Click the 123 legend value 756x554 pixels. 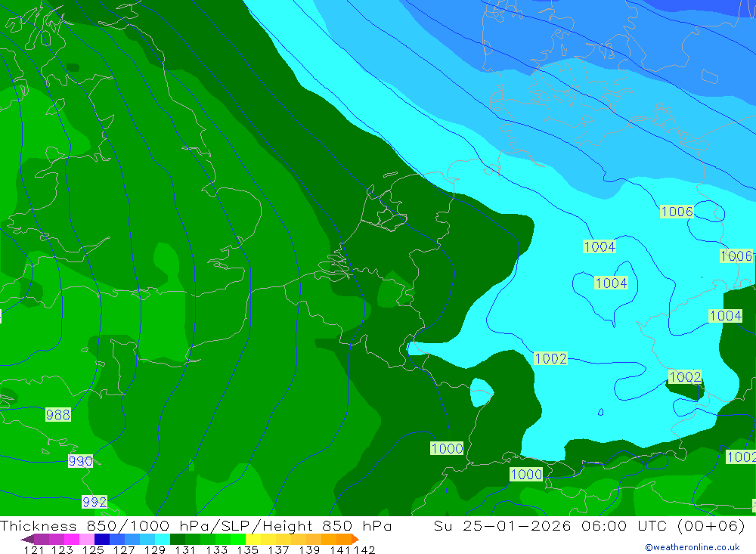(x=62, y=550)
